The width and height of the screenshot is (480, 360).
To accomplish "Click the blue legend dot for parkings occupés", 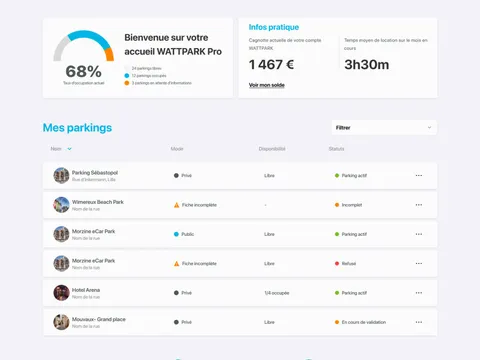I will (x=127, y=76).
